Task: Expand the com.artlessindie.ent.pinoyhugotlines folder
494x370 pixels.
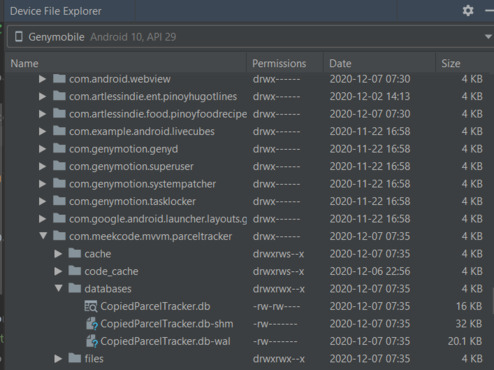Action: [x=42, y=96]
